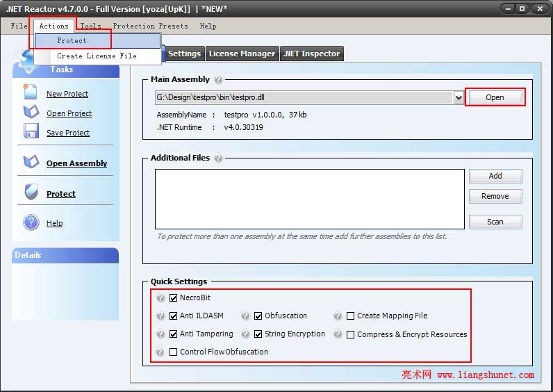Viewport: 553px width, 392px height.
Task: Click the Open Assembly book icon
Action: (x=31, y=162)
